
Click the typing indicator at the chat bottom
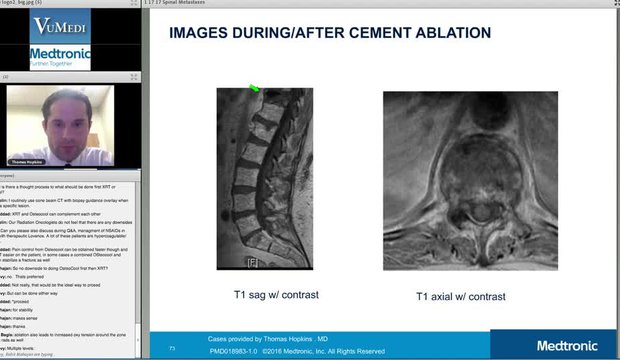pos(27,354)
